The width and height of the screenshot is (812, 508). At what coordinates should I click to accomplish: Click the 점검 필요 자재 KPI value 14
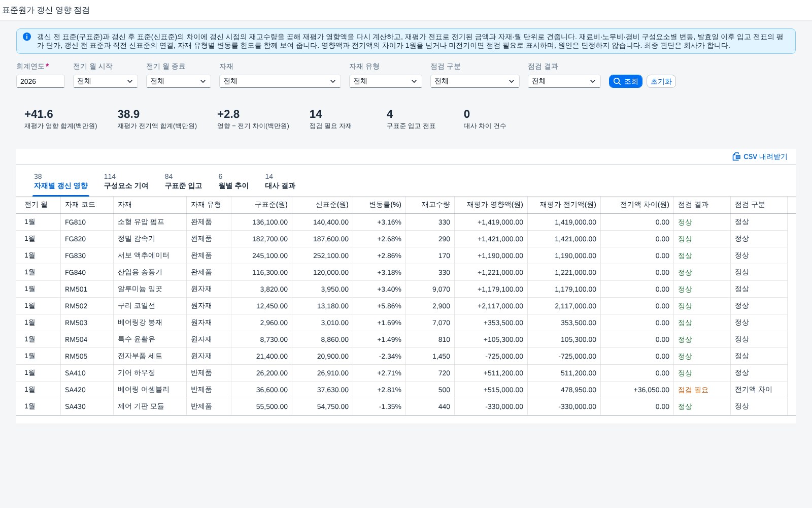316,114
